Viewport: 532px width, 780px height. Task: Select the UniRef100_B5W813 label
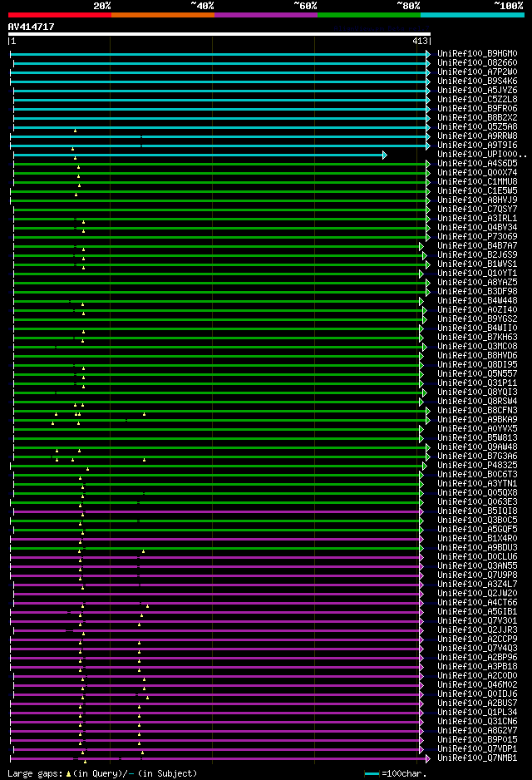pos(477,438)
